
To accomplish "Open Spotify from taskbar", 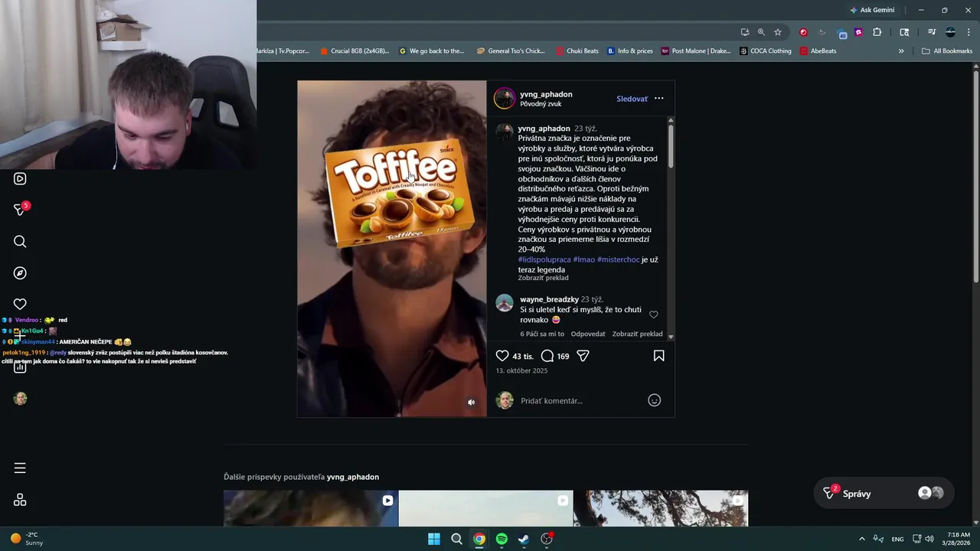I will [x=501, y=539].
